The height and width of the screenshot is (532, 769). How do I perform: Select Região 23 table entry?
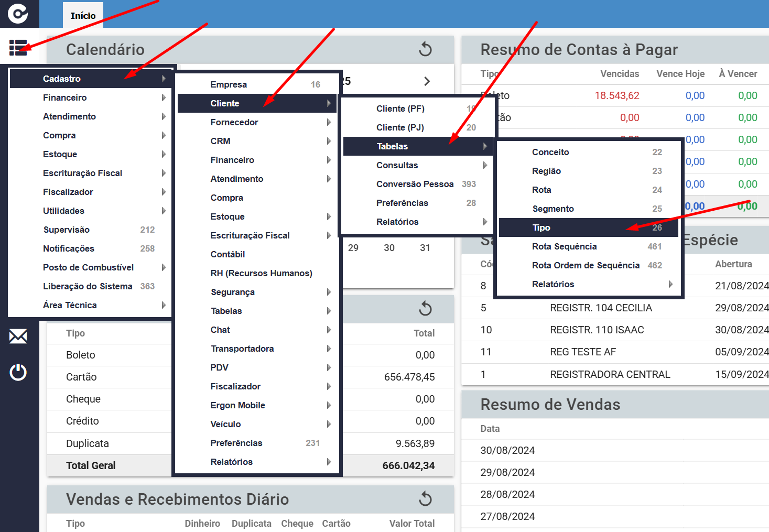pyautogui.click(x=589, y=171)
